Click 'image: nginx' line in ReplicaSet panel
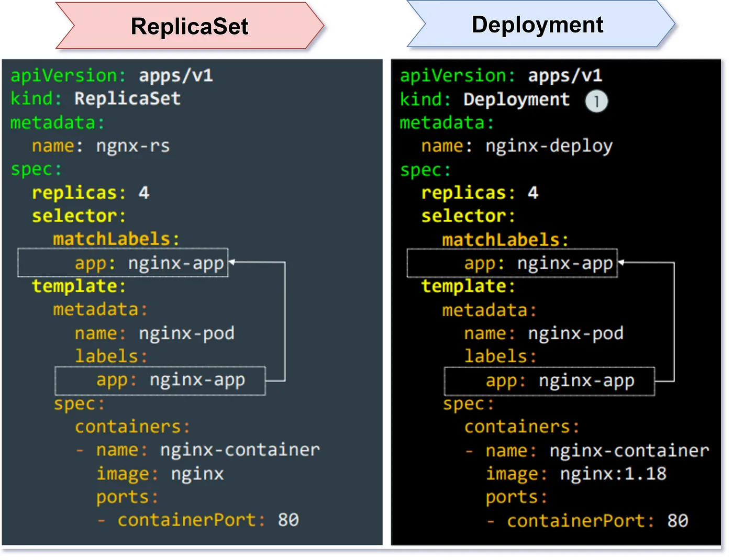 [160, 474]
